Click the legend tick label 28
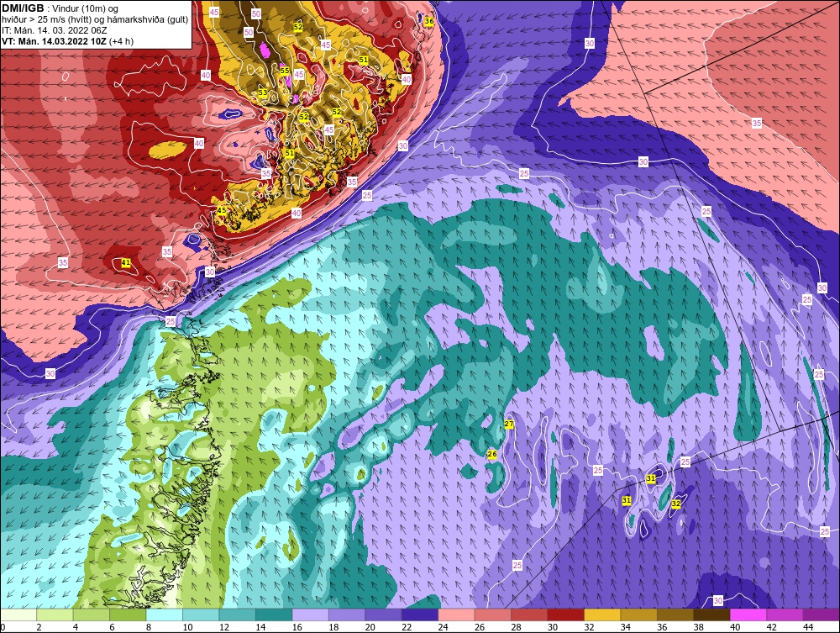 pyautogui.click(x=516, y=627)
